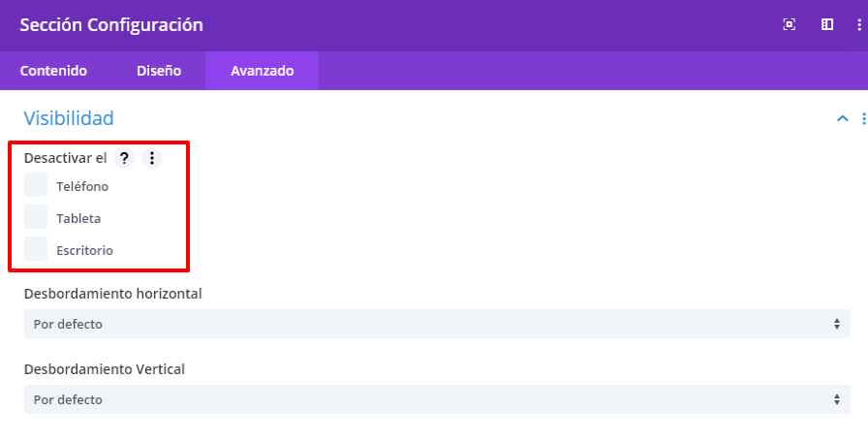Open the Desbordamiento Vertical dropdown
This screenshot has height=443, width=868.
click(x=437, y=399)
